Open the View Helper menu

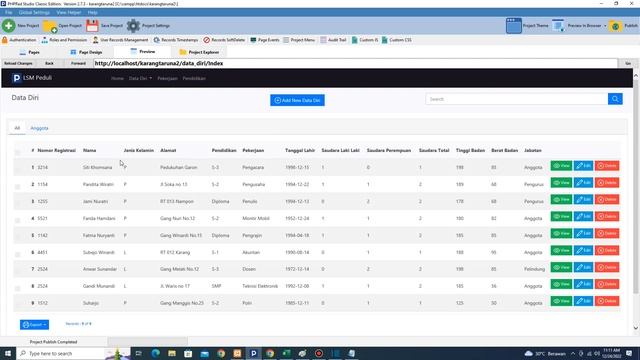(69, 13)
